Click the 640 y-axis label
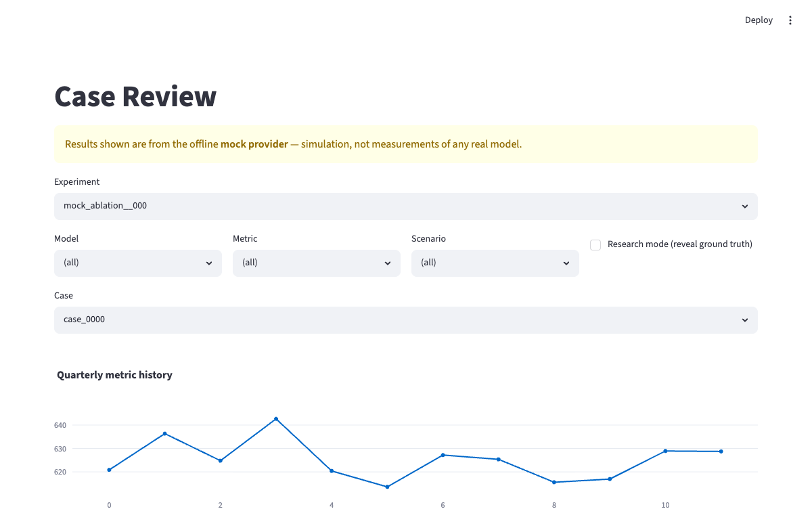Image resolution: width=812 pixels, height=528 pixels. [60, 425]
